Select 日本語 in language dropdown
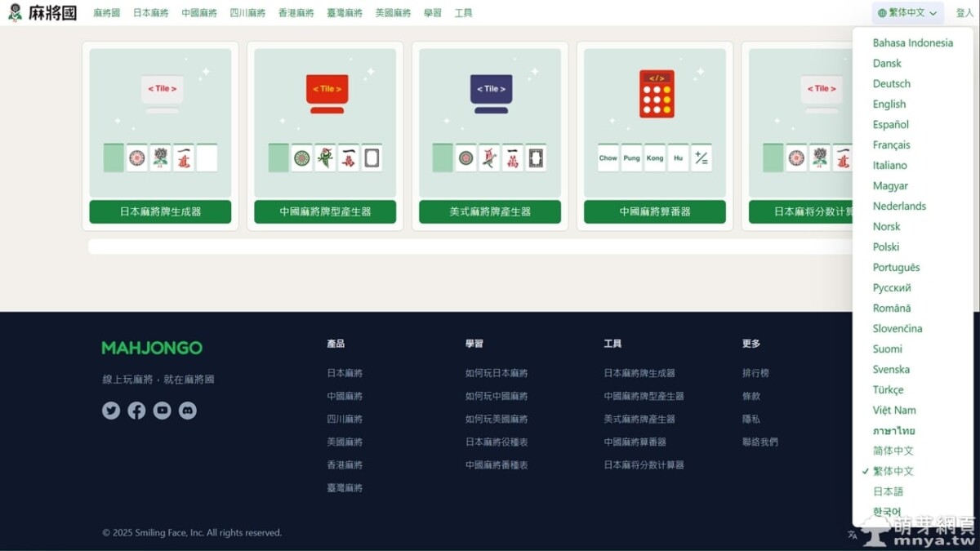980x551 pixels. [888, 491]
